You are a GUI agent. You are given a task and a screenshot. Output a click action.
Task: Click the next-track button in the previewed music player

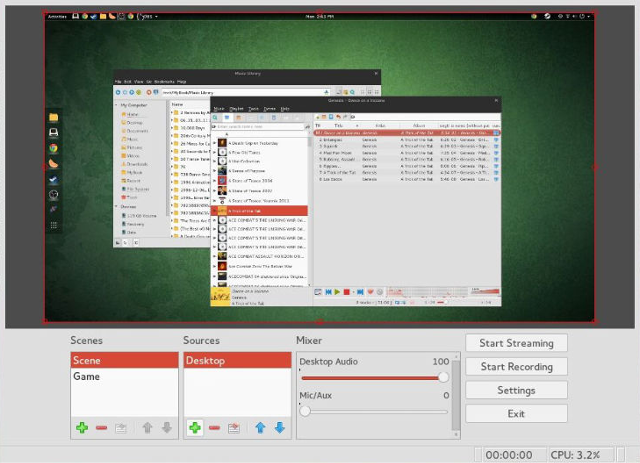point(360,292)
